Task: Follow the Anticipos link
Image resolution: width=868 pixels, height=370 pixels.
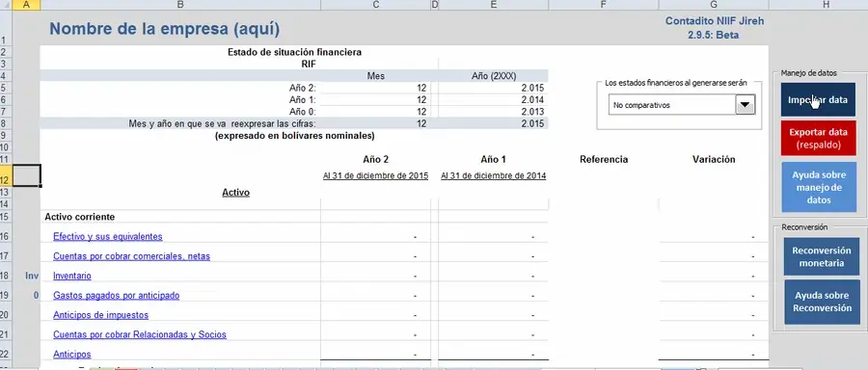Action: (72, 355)
